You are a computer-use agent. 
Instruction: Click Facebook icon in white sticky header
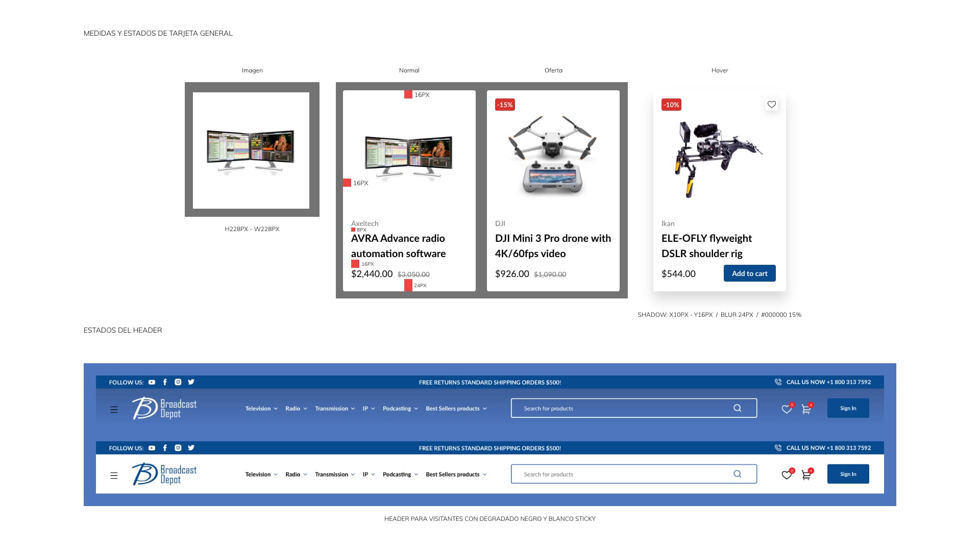tap(165, 448)
